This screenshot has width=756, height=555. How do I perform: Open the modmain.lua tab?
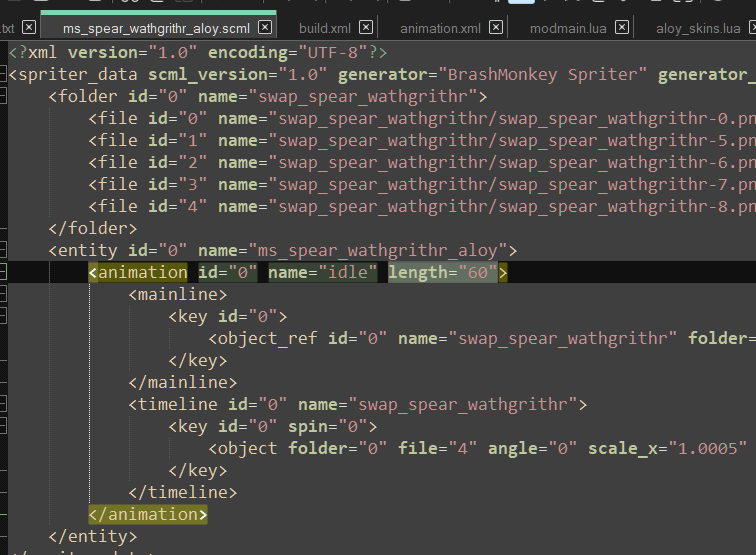tap(568, 28)
